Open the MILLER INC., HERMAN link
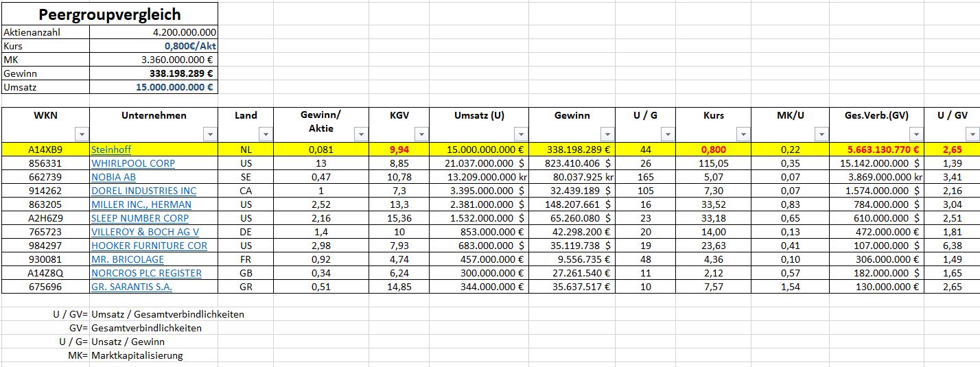The image size is (980, 367). 141,204
